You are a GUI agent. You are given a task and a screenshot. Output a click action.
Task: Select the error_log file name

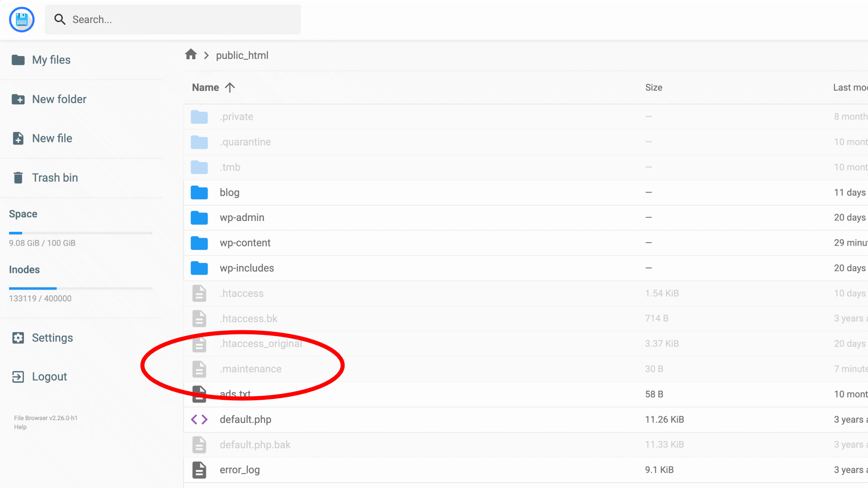coord(240,470)
